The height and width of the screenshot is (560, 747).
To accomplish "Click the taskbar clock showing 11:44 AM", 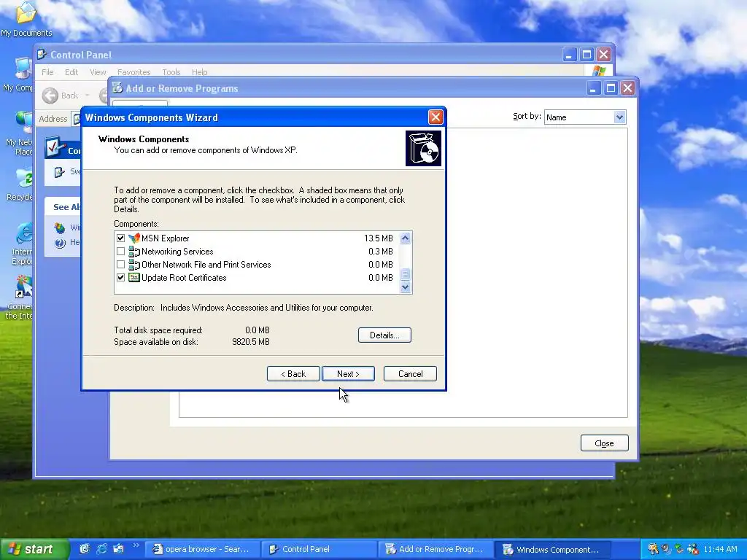I will [720, 549].
